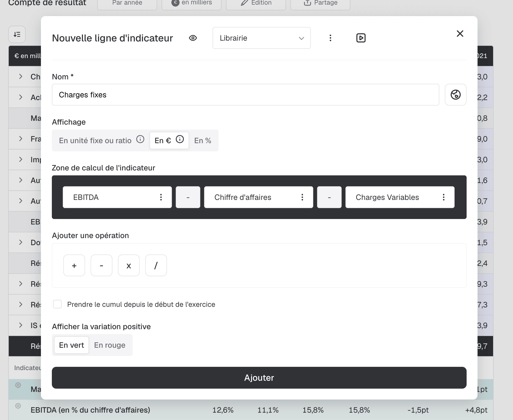This screenshot has width=513, height=420.
Task: Click the minus operator after Chiffre d'affaires
Action: click(x=329, y=197)
